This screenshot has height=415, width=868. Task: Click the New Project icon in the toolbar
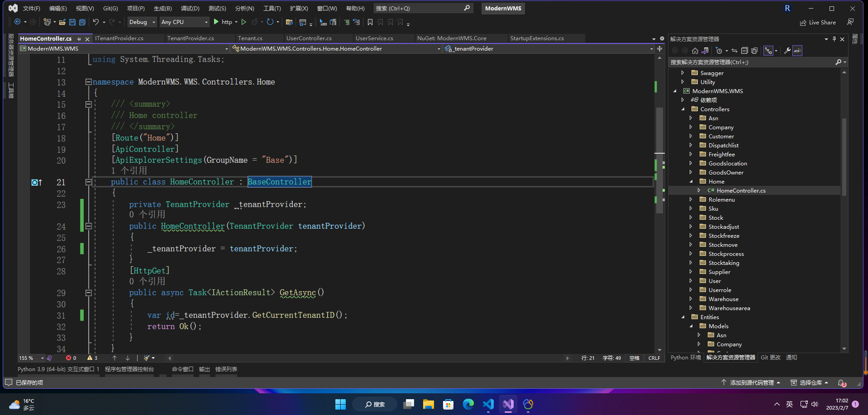[47, 22]
